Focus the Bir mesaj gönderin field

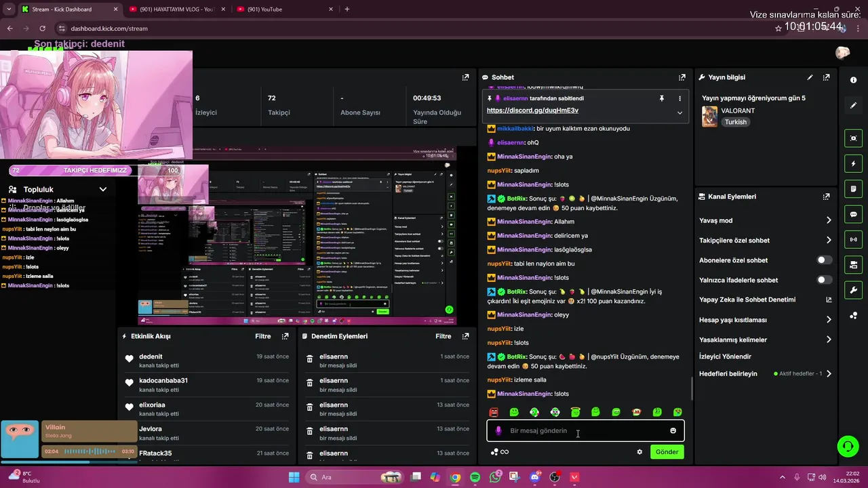(x=585, y=430)
